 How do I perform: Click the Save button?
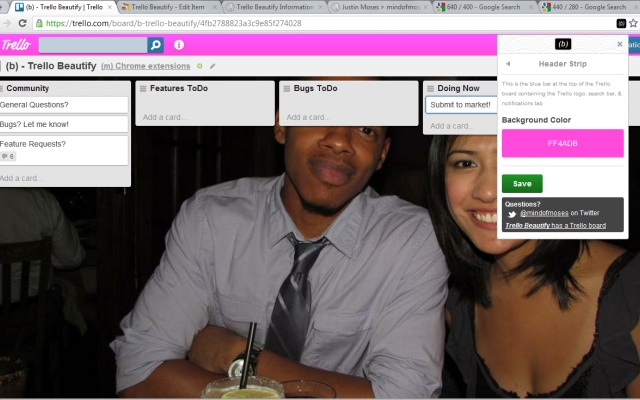tap(522, 184)
